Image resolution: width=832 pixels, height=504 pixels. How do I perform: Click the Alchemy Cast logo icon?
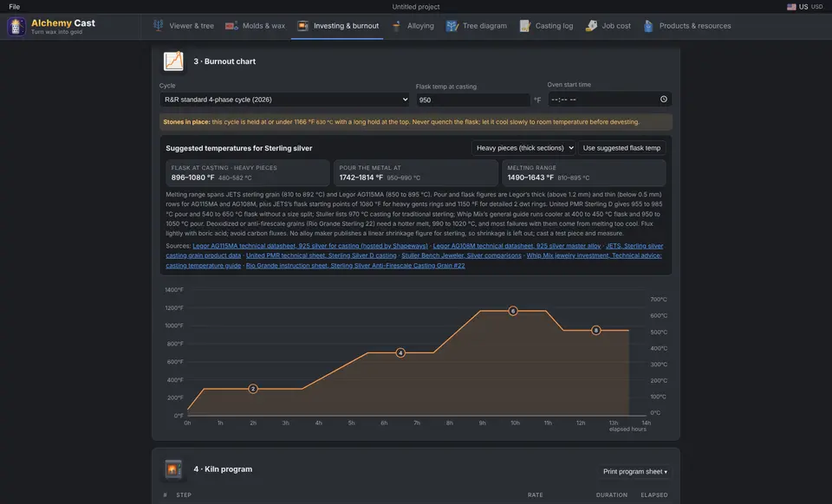click(x=16, y=27)
